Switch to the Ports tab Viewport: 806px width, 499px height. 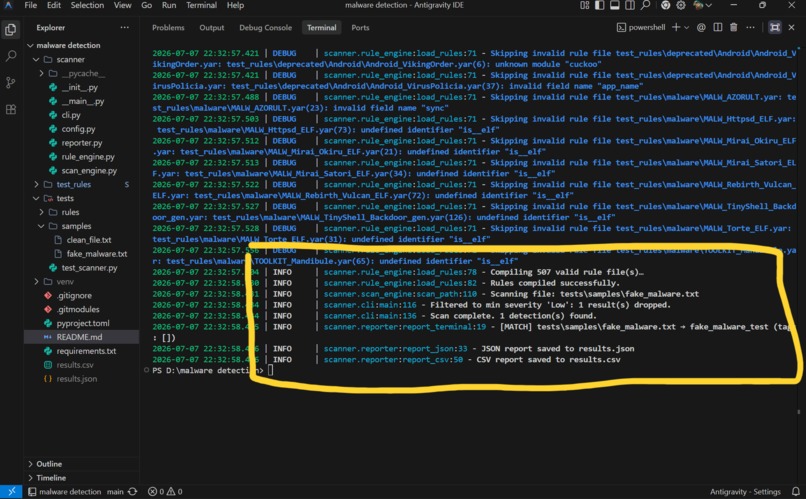click(x=360, y=28)
